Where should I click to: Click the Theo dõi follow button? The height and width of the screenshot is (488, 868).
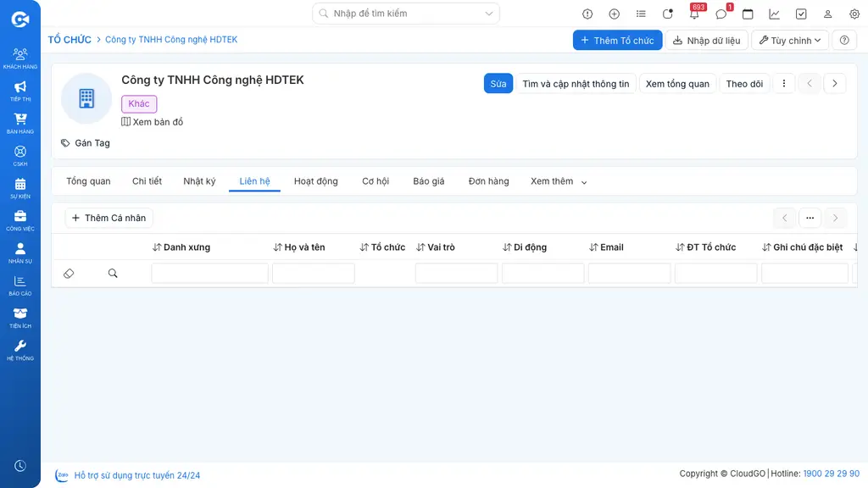point(744,84)
